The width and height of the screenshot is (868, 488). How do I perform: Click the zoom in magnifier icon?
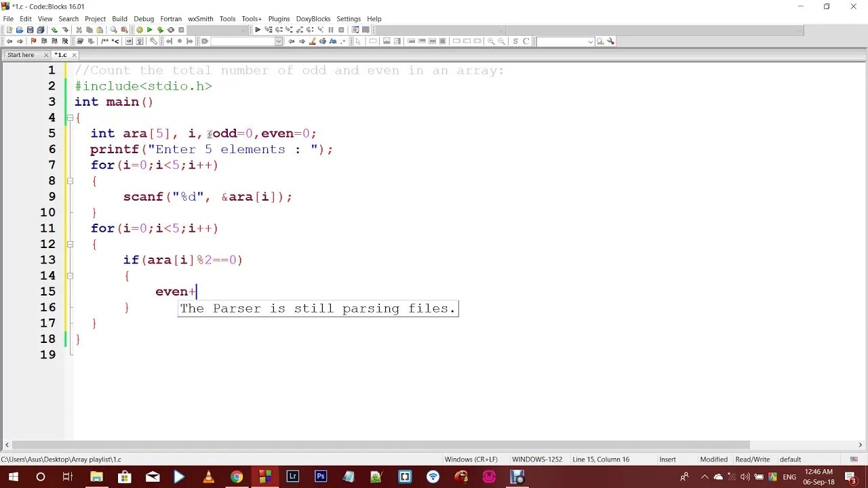click(491, 41)
